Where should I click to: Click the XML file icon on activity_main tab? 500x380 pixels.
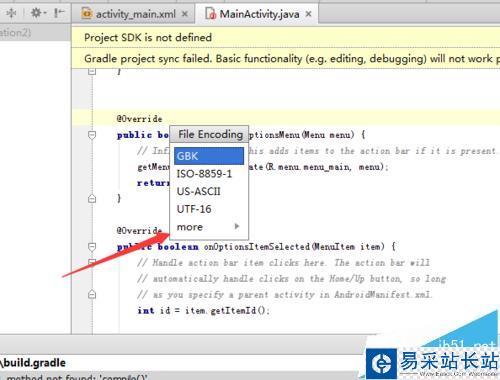point(87,14)
